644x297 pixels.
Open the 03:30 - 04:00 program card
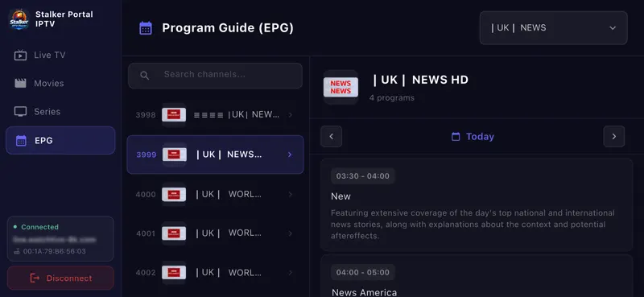click(x=477, y=204)
